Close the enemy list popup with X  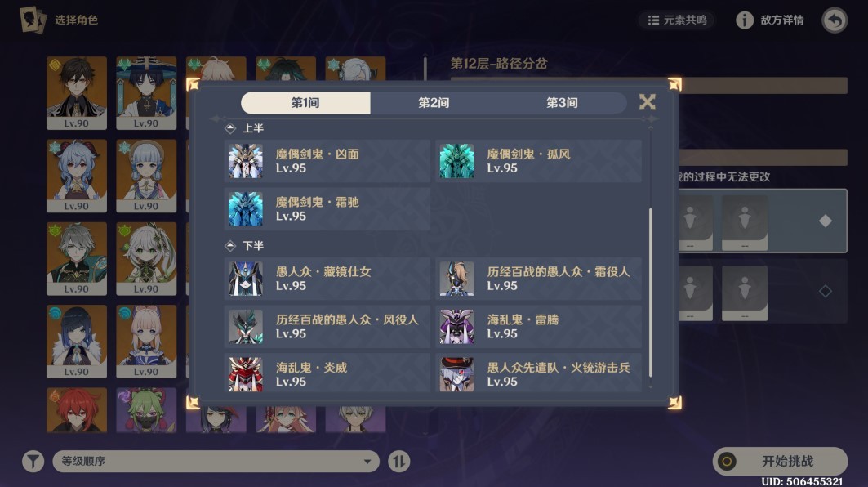[x=648, y=102]
